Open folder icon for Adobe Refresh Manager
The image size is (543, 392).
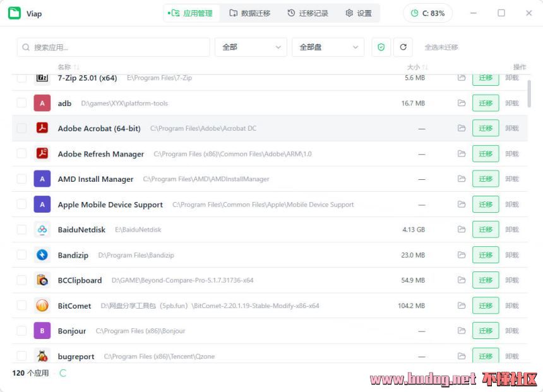point(462,153)
